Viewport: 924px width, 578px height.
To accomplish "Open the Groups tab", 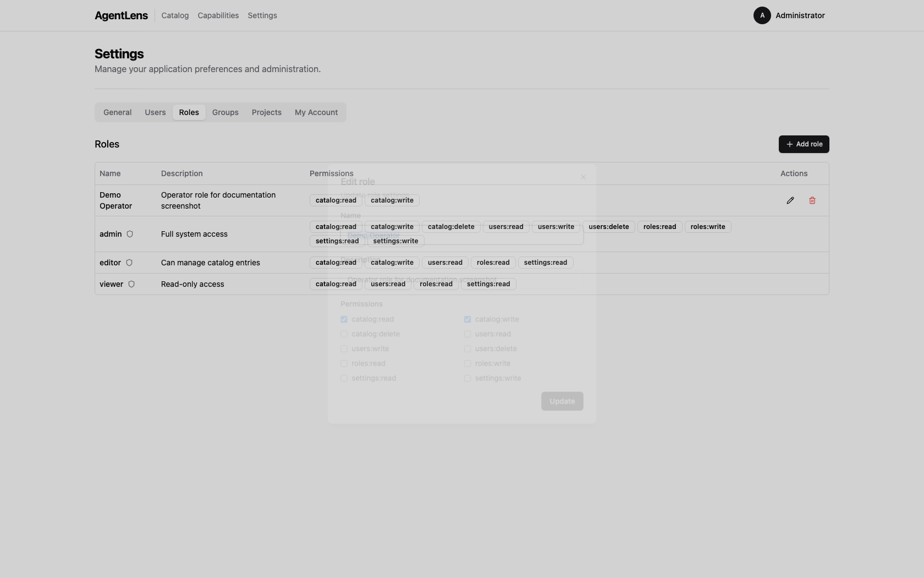I will pos(225,112).
